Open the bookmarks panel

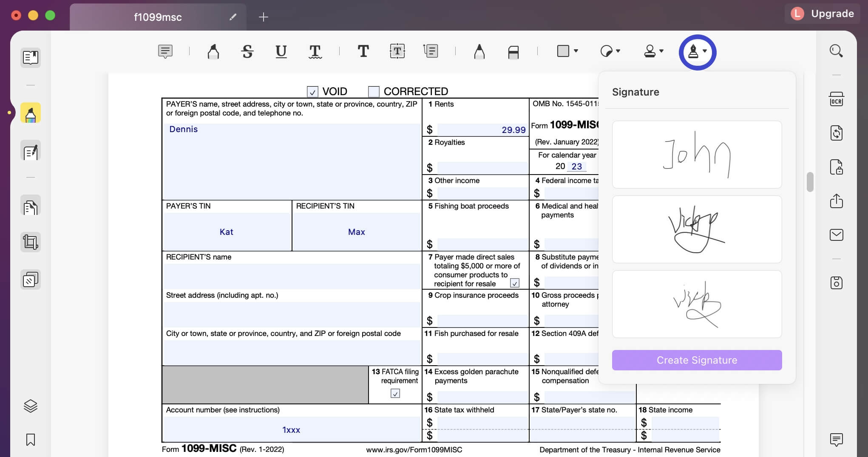click(31, 440)
